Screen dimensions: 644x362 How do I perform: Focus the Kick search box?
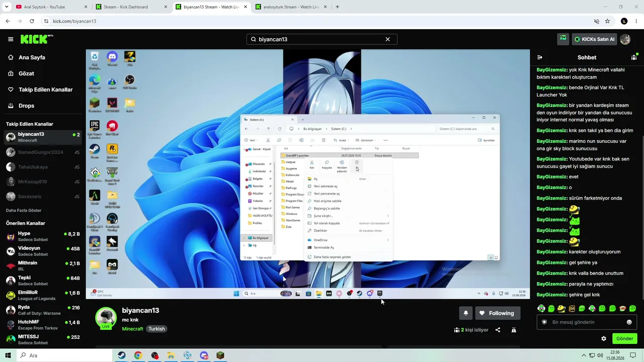321,39
